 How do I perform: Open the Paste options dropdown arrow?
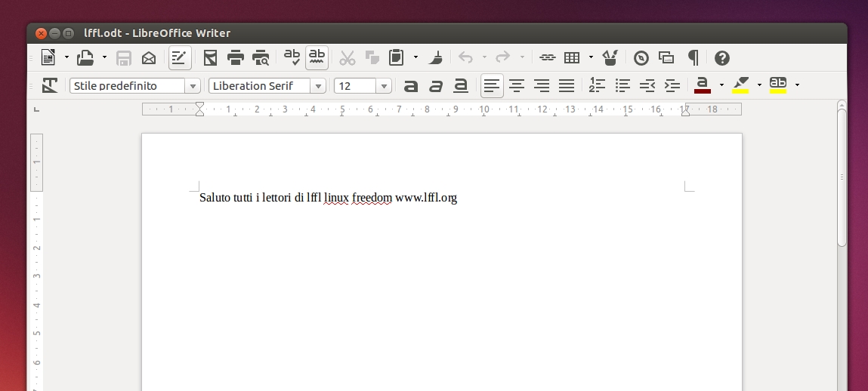(415, 57)
